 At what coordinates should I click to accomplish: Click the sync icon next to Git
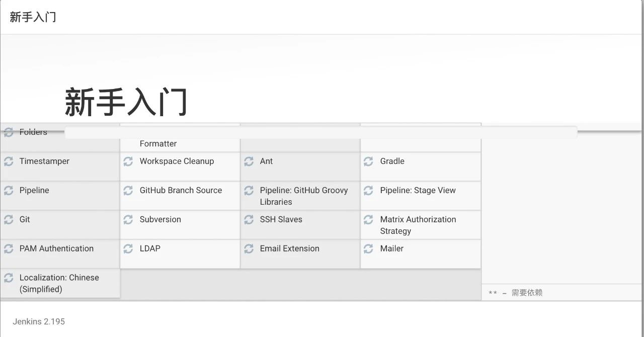(9, 220)
